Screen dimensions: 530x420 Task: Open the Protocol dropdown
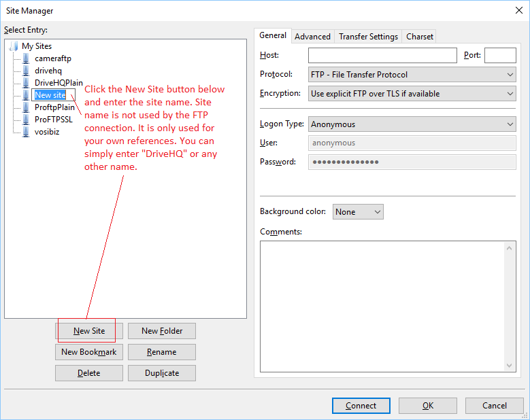pos(412,75)
